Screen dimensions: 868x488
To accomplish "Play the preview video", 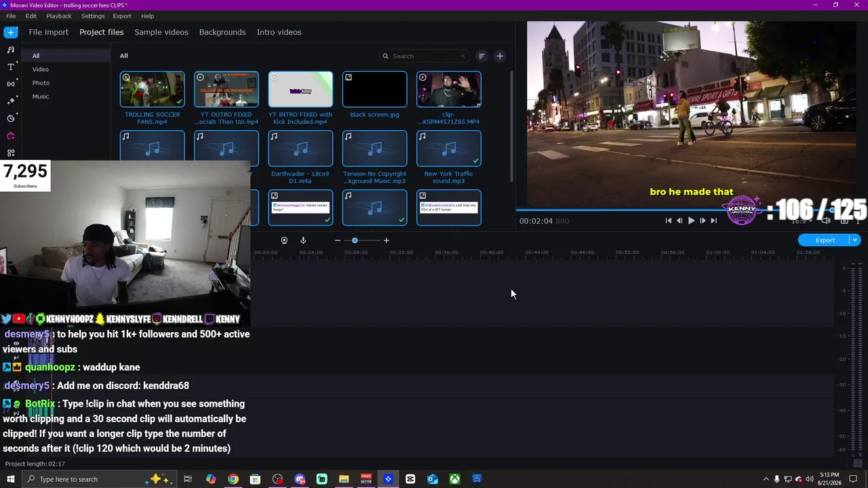I will (x=691, y=221).
